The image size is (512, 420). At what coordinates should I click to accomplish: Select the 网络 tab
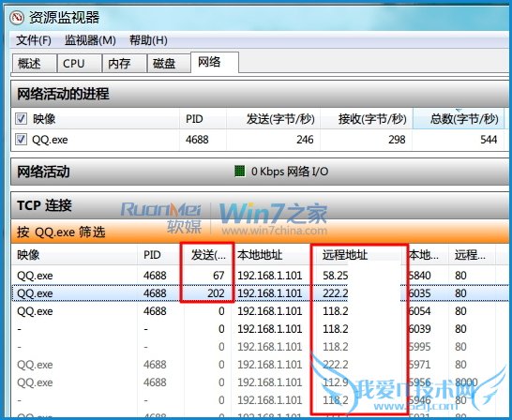(215, 62)
